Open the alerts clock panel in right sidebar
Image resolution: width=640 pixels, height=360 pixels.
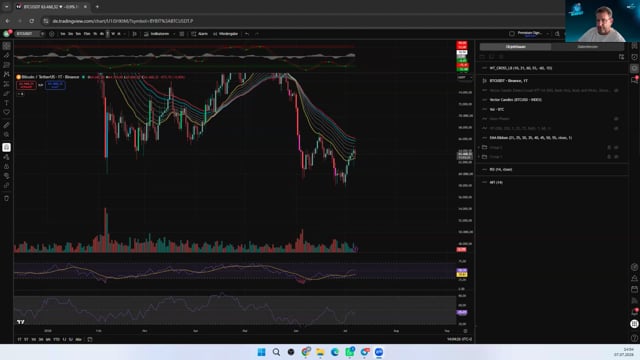[x=634, y=57]
